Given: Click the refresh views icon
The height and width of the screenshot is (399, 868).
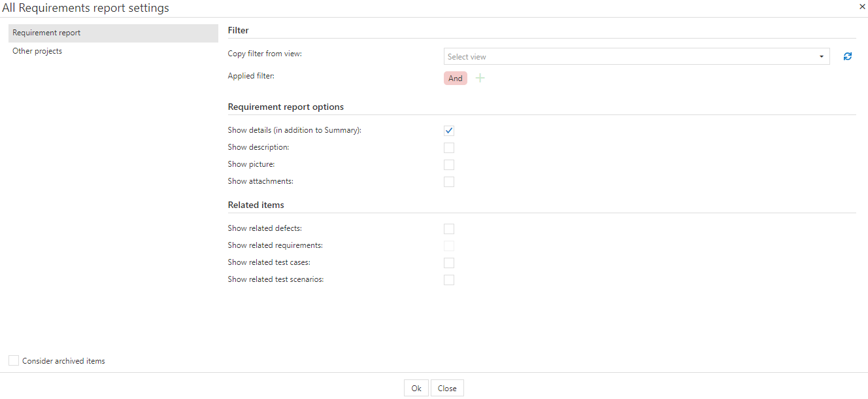Looking at the screenshot, I should tap(848, 57).
